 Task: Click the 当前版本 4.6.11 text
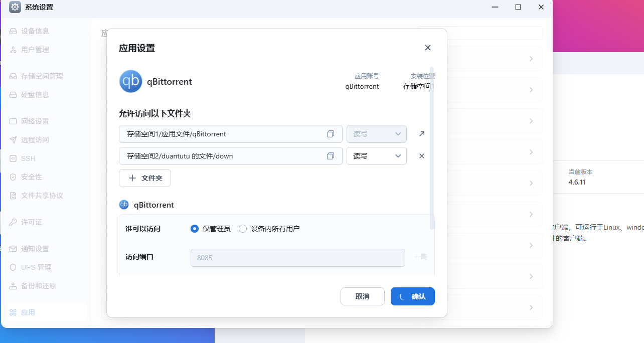pyautogui.click(x=577, y=182)
